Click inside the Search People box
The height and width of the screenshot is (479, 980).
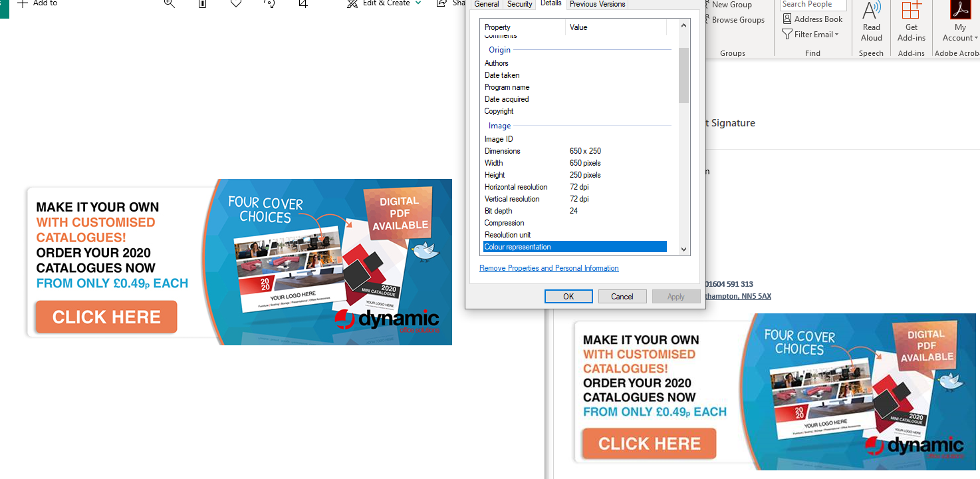tap(812, 5)
